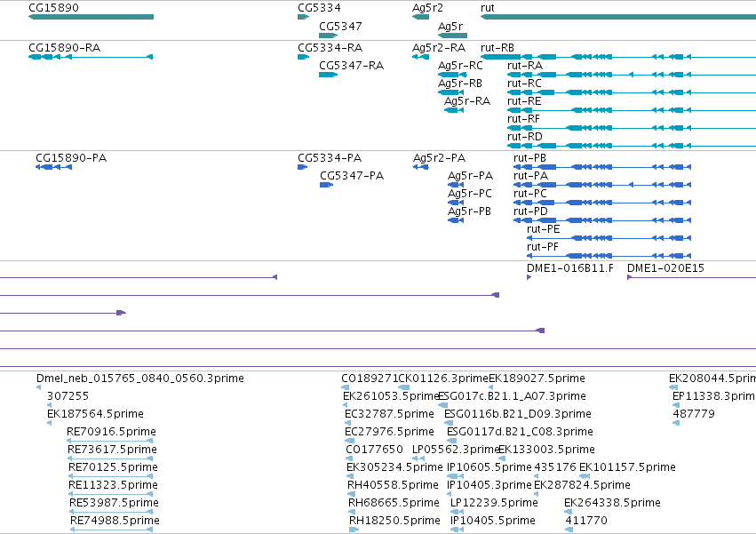Screen dimensions: 756x534
Task: Open the Ag5r-PC protein label
Action: pyautogui.click(x=470, y=194)
